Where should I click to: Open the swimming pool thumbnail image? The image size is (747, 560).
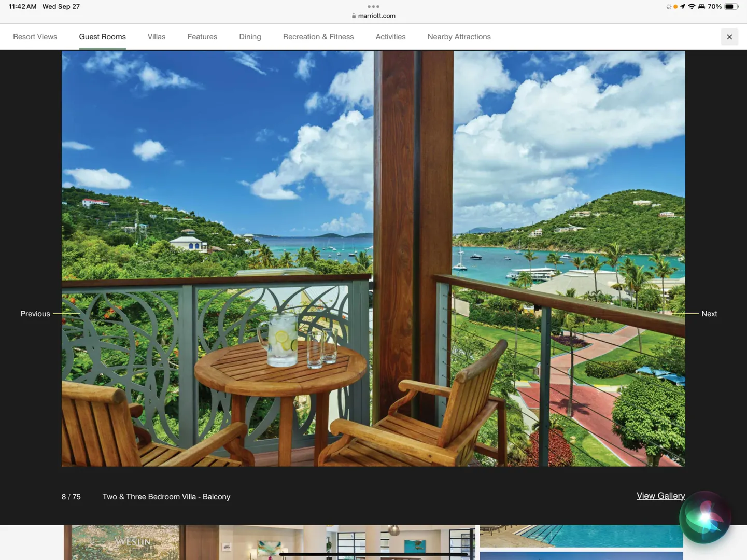click(x=581, y=536)
